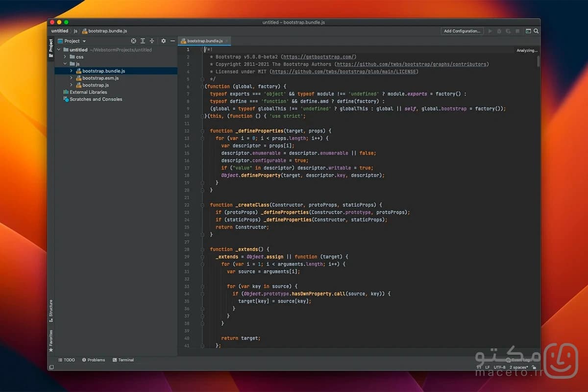
Task: Toggle the Project vertical tool window tab
Action: [51, 49]
